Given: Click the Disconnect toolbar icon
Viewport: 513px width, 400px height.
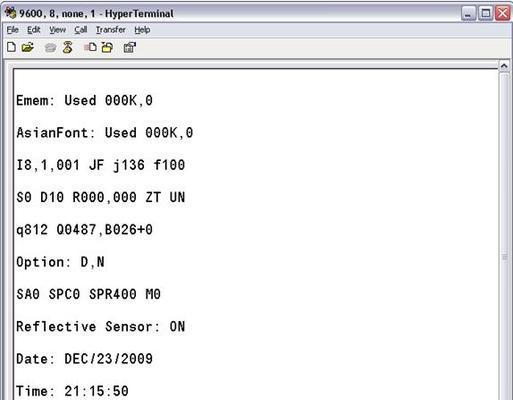Looking at the screenshot, I should (x=68, y=47).
